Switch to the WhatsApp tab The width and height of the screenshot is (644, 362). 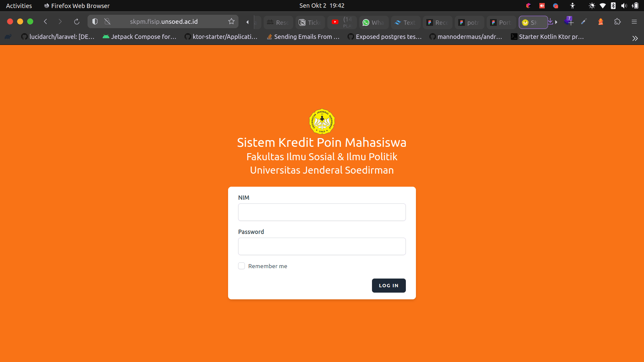tap(373, 22)
